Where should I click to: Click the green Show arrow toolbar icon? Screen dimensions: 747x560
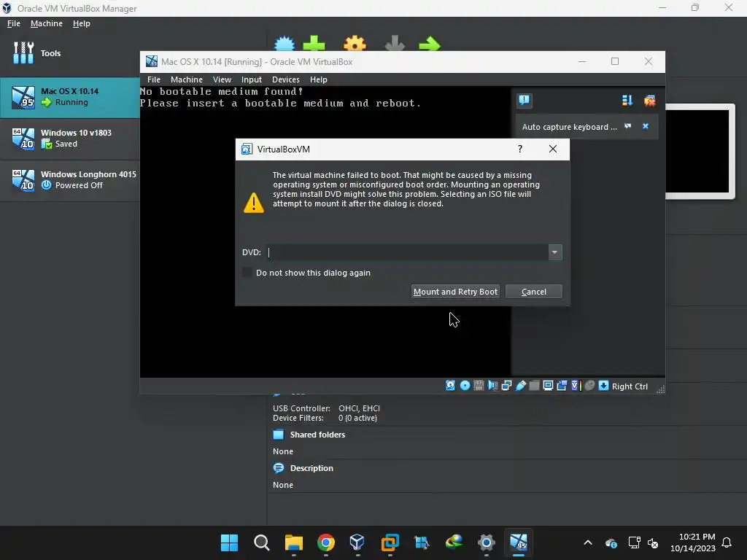point(430,44)
